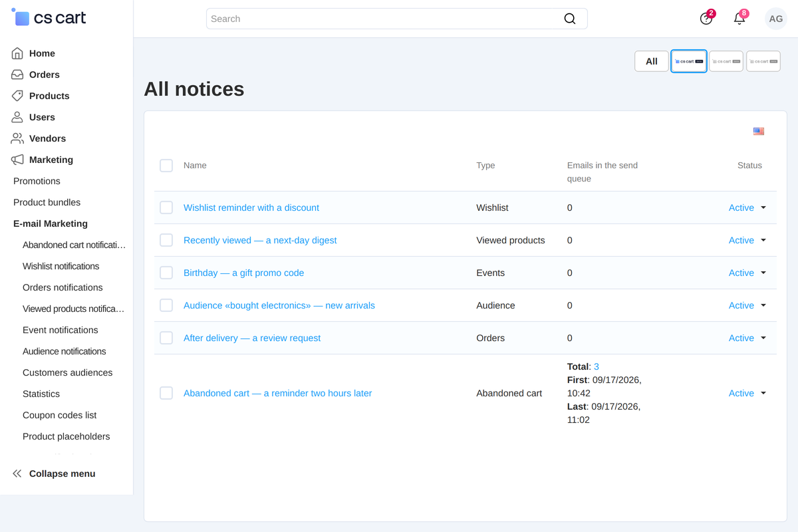Open Active status dropdown for Wishlist reminder

click(x=747, y=207)
